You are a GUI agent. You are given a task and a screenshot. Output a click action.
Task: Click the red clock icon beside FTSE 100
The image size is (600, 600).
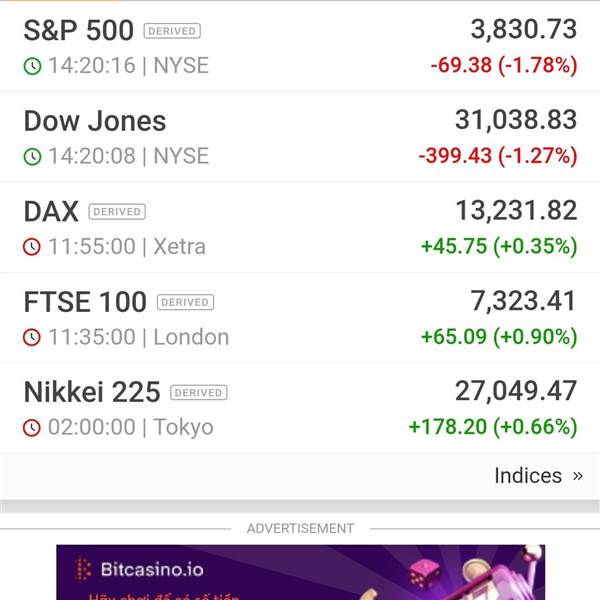point(32,338)
